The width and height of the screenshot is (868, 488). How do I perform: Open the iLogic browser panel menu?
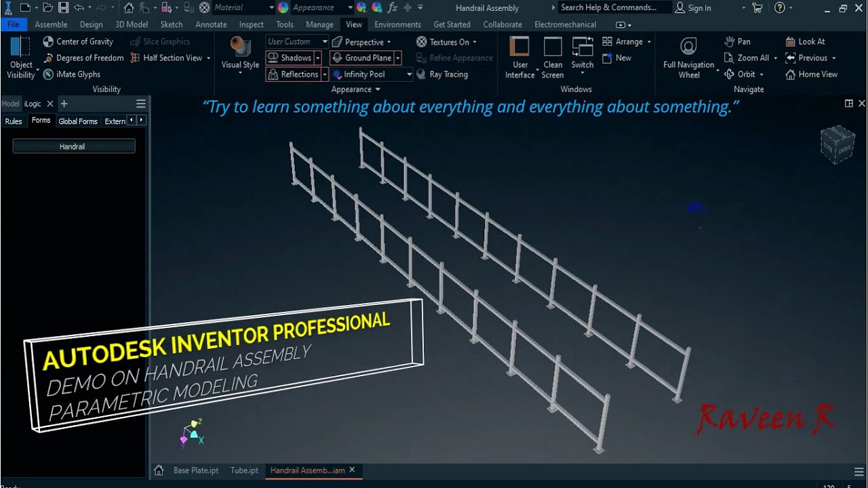click(x=140, y=104)
